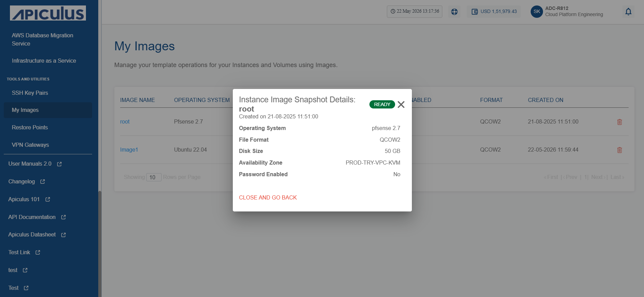Viewport: 644px width, 297px height.
Task: Click the CREATED ON column header
Action: pos(545,100)
